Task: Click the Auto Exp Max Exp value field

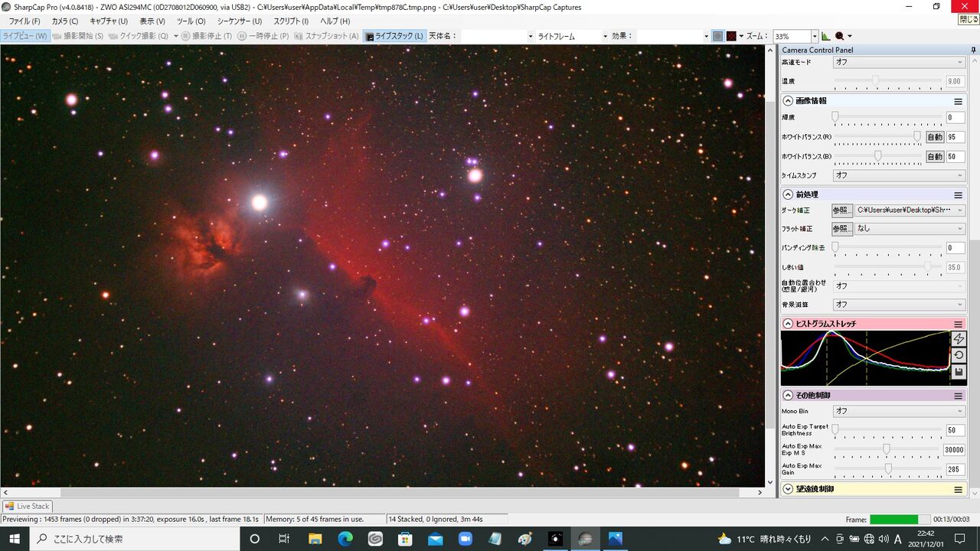Action: [x=955, y=450]
